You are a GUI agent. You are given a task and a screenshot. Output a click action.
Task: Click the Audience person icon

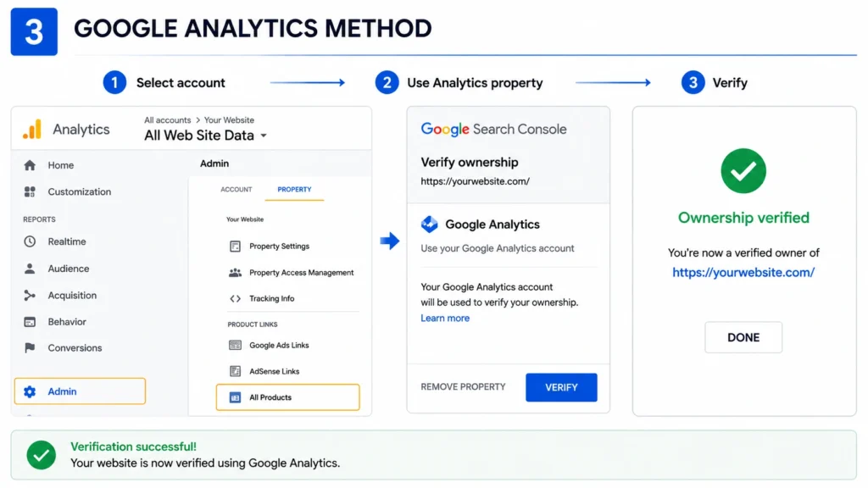click(30, 269)
